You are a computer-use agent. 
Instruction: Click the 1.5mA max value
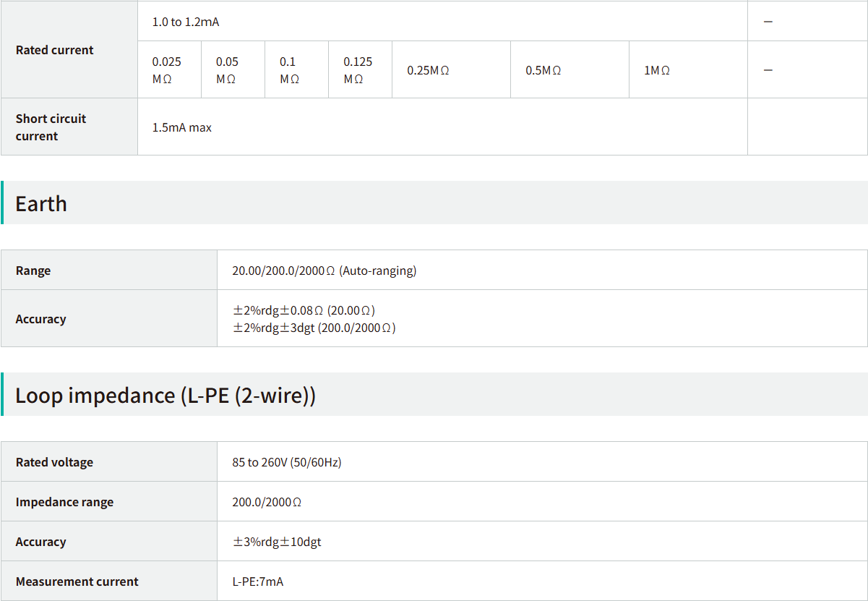pyautogui.click(x=182, y=127)
